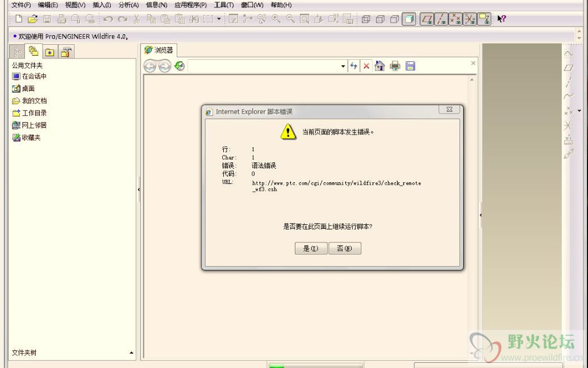Open the 视图(V) menu
The image size is (588, 368).
point(75,5)
